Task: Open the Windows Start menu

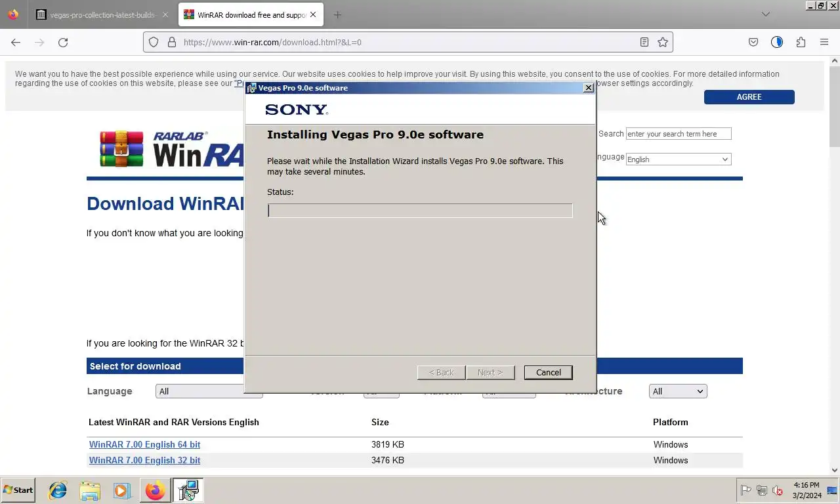Action: [x=18, y=490]
